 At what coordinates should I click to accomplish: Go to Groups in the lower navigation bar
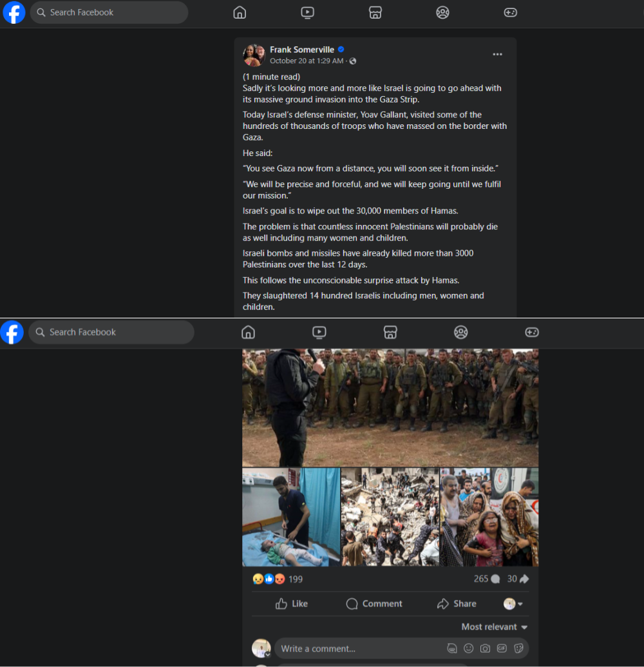(461, 333)
